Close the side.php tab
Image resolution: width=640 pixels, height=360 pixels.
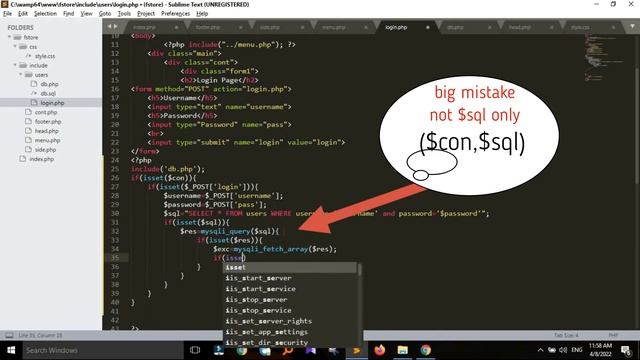pos(302,27)
